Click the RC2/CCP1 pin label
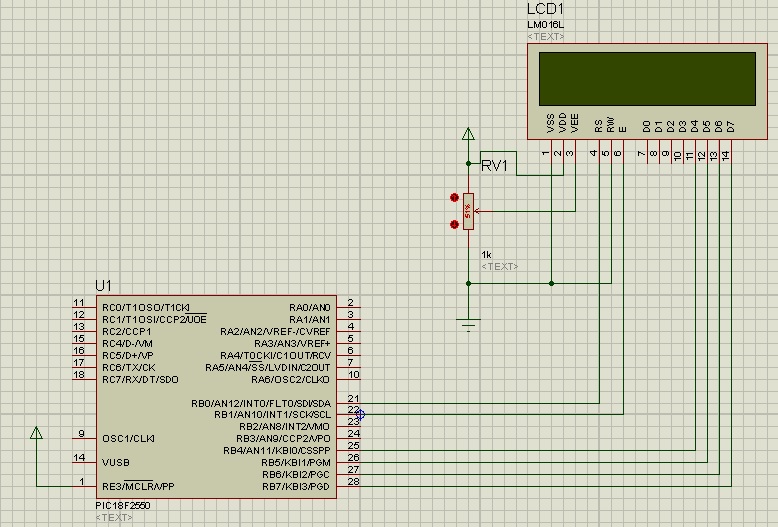Image resolution: width=778 pixels, height=527 pixels. pos(127,331)
